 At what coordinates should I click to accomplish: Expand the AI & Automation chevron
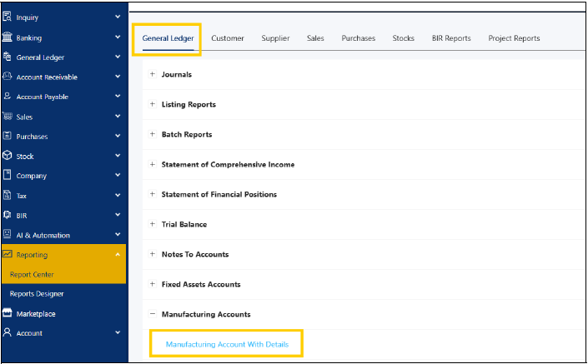click(x=118, y=234)
